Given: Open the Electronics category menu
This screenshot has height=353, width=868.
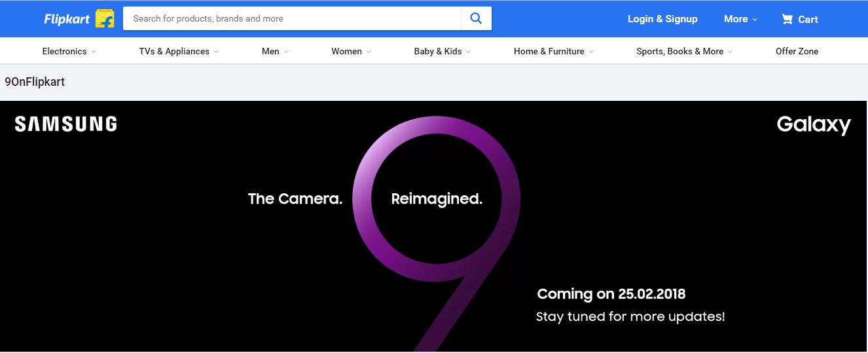Looking at the screenshot, I should pos(64,51).
